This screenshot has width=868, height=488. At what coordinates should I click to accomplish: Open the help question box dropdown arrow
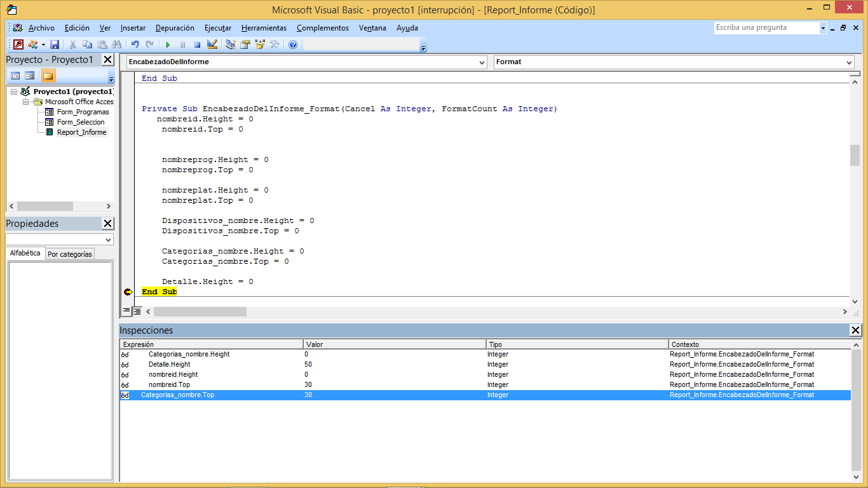pos(823,28)
